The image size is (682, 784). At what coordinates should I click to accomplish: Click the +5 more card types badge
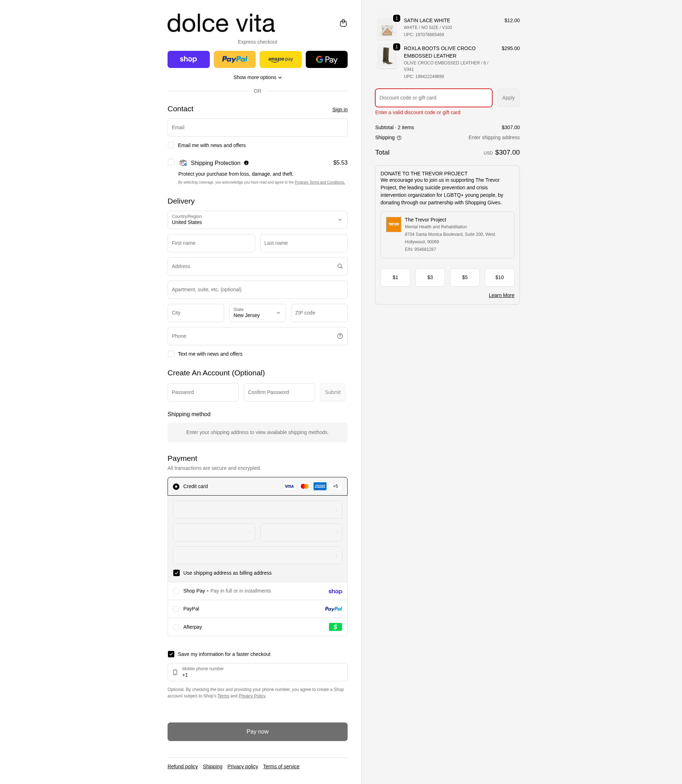pyautogui.click(x=335, y=486)
